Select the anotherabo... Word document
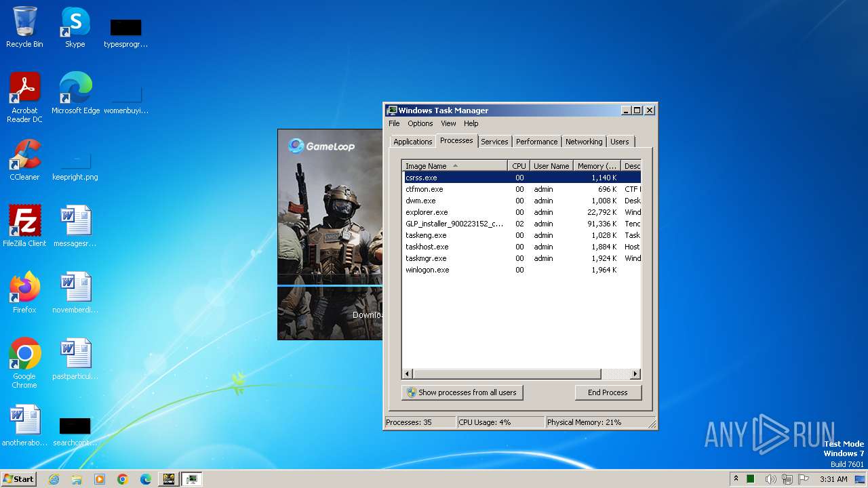This screenshot has width=868, height=488. 24,425
